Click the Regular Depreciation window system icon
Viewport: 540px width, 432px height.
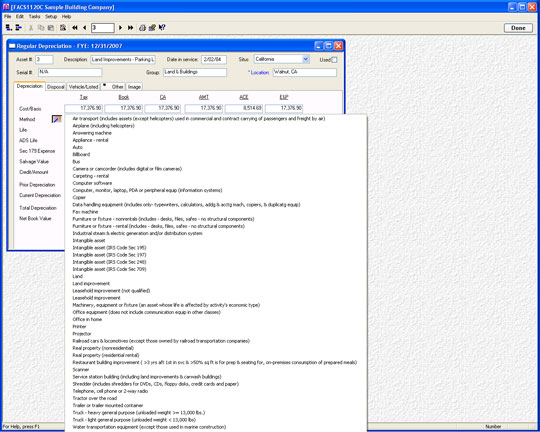(12, 46)
